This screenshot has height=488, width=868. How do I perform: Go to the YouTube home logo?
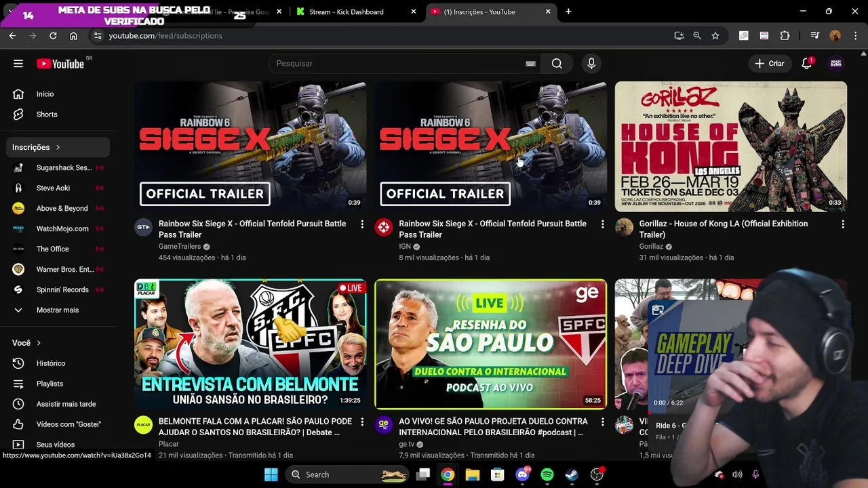tap(60, 64)
